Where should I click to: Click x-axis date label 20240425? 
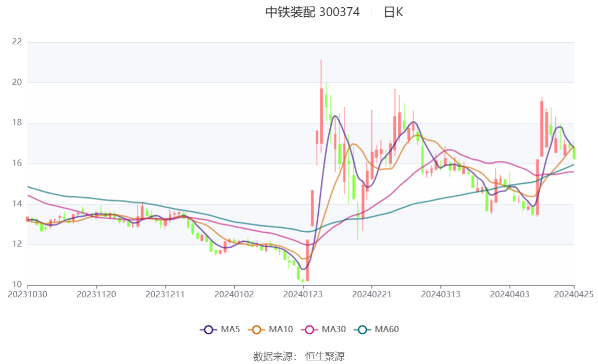click(574, 294)
